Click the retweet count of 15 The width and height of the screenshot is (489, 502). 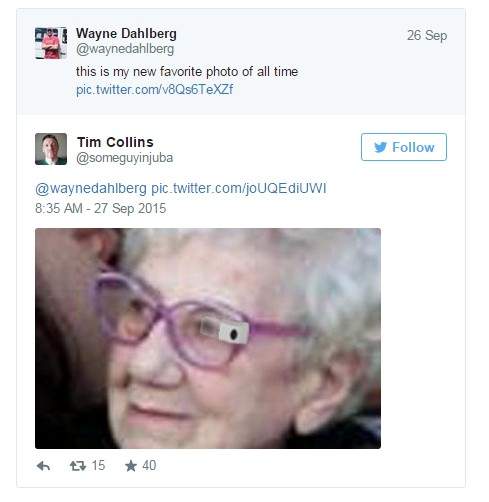click(98, 466)
